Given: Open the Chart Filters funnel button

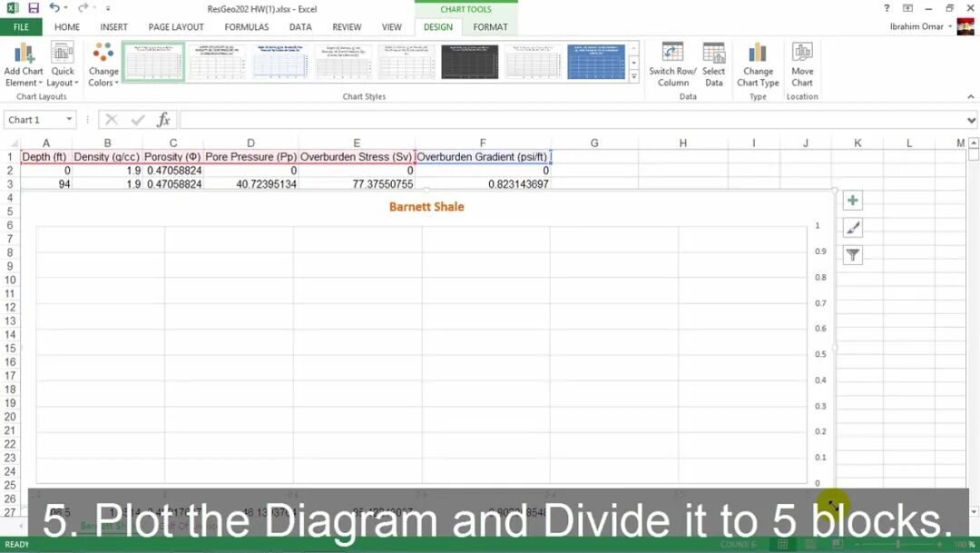Looking at the screenshot, I should (852, 255).
